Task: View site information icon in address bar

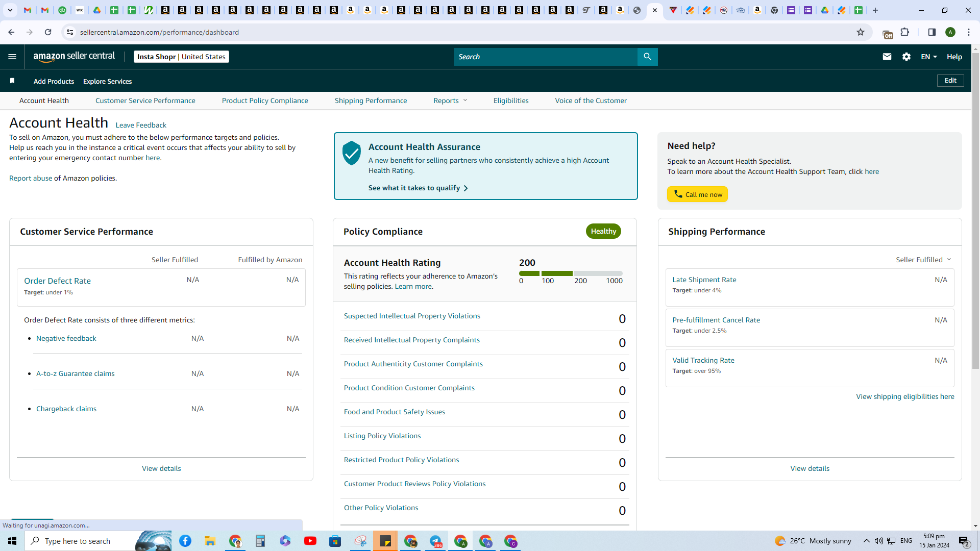Action: [70, 32]
